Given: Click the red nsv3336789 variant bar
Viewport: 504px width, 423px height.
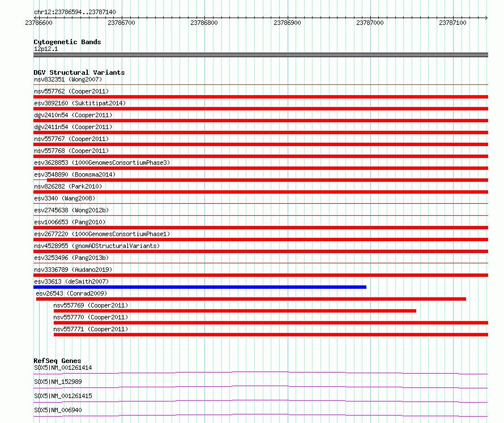Looking at the screenshot, I should tap(260, 275).
